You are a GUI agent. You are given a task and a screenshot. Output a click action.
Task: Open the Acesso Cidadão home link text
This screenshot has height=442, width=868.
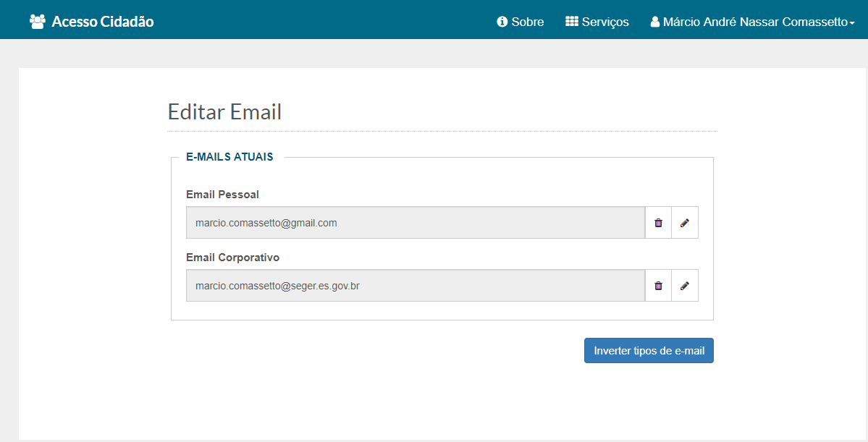[103, 22]
